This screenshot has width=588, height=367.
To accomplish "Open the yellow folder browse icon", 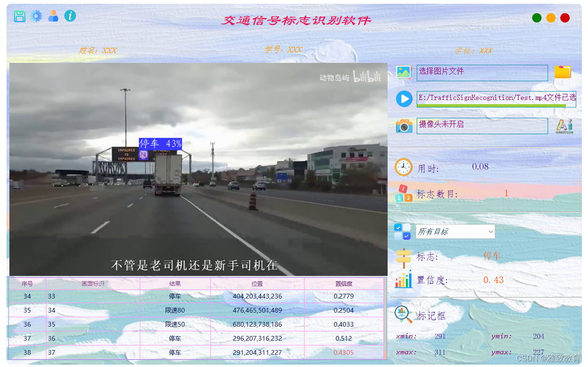I will [563, 72].
